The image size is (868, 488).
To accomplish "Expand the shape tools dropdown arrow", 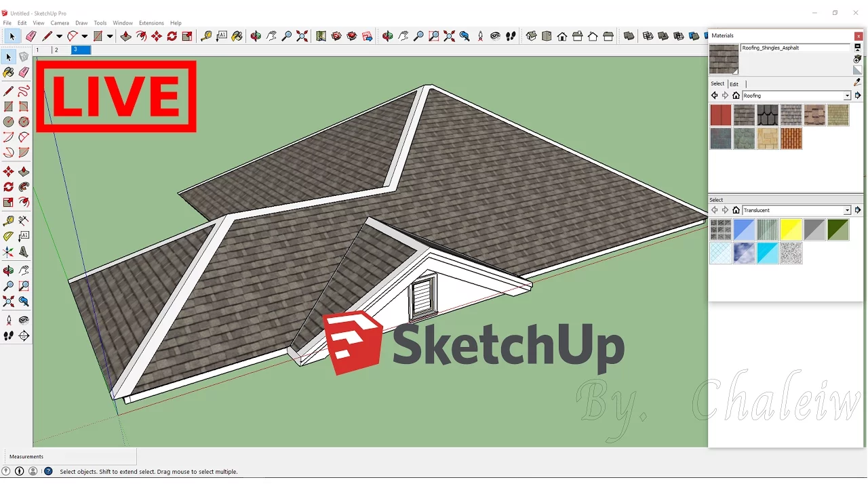I will coord(109,37).
